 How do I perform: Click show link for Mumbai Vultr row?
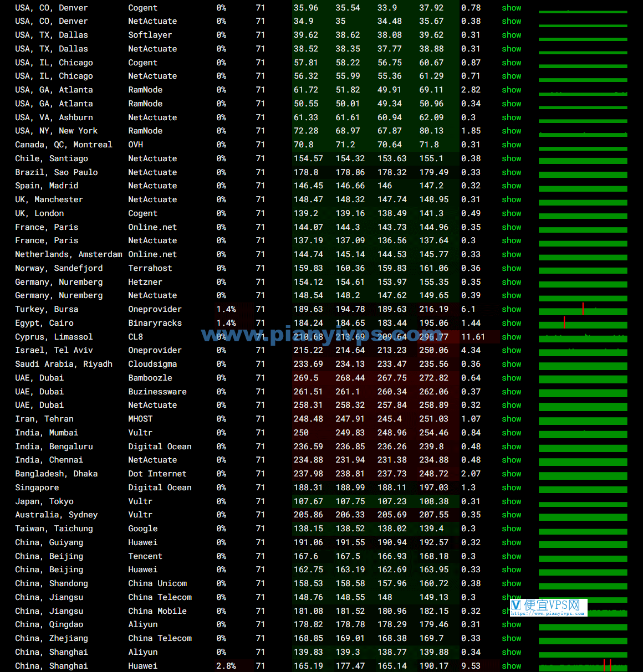pos(511,433)
